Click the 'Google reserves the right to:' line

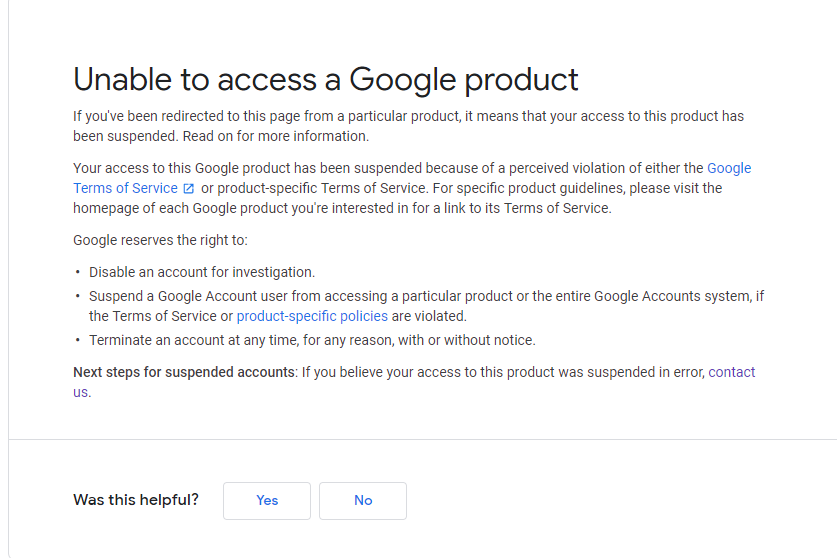160,240
